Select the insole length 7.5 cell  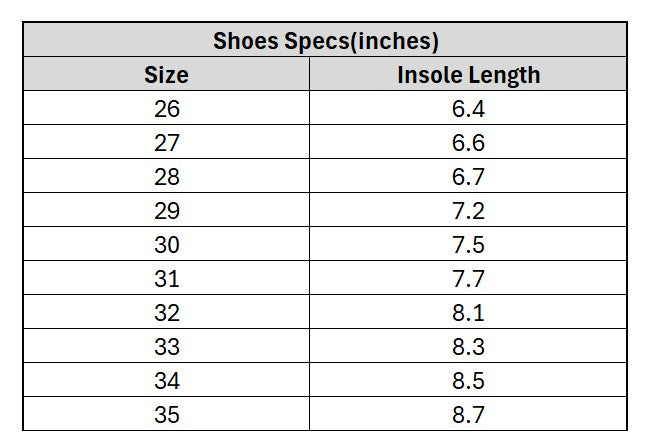tap(468, 244)
